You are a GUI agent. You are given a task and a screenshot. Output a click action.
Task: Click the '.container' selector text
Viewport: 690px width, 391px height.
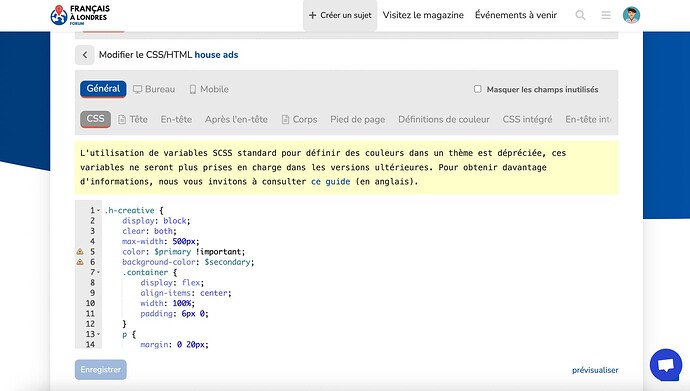[x=145, y=273]
